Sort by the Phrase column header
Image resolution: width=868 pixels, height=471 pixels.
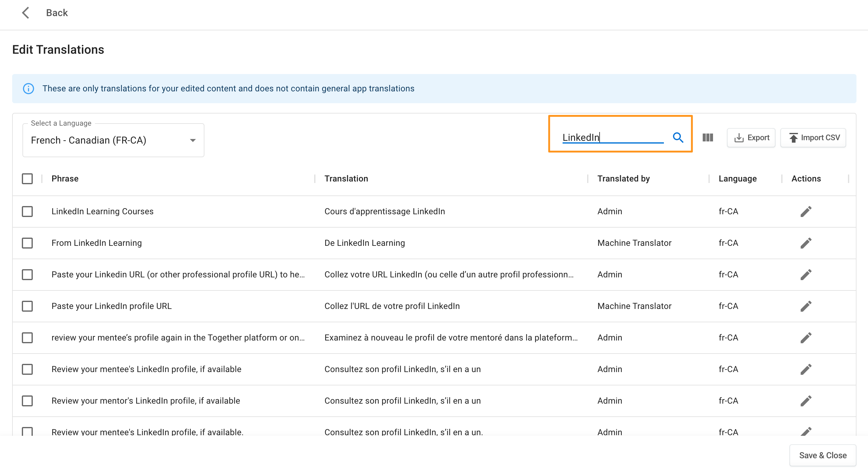tap(65, 179)
